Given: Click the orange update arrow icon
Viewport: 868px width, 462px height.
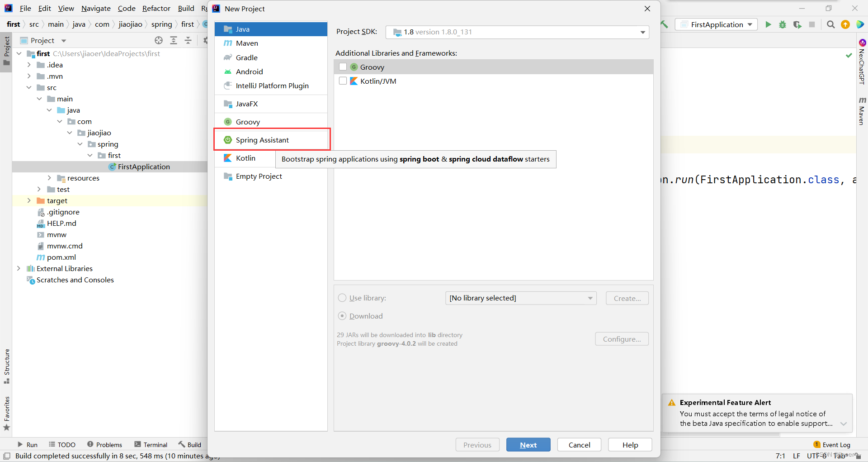Looking at the screenshot, I should tap(845, 24).
